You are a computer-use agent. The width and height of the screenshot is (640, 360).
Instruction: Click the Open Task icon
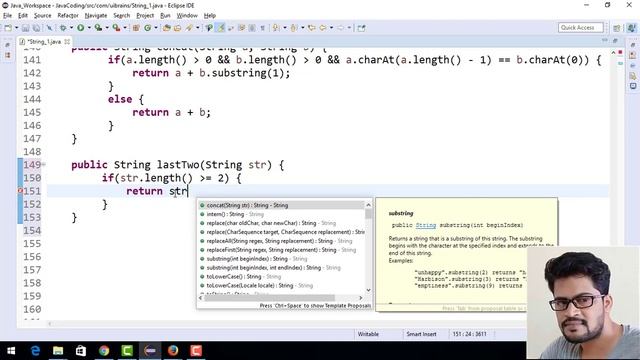[178, 28]
